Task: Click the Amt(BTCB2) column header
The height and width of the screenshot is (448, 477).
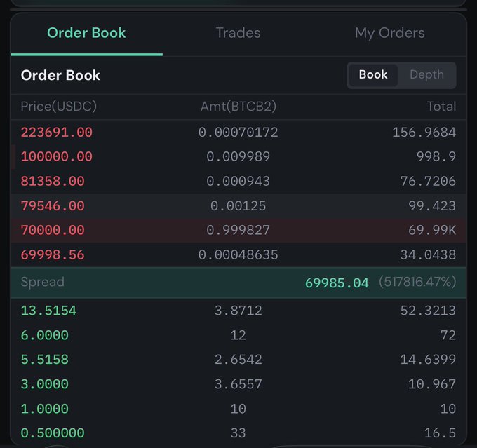Action: pos(238,107)
